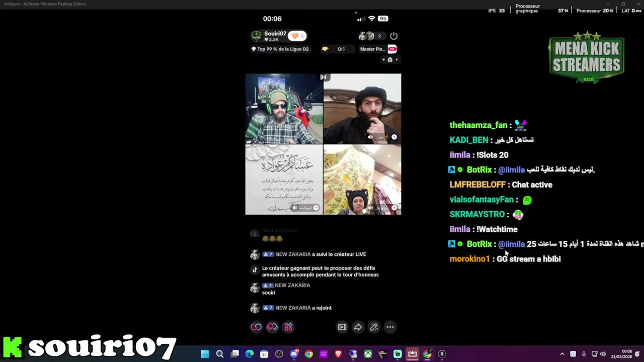Tap the home icon in the mini status pill
The width and height of the screenshot is (644, 362).
[390, 59]
